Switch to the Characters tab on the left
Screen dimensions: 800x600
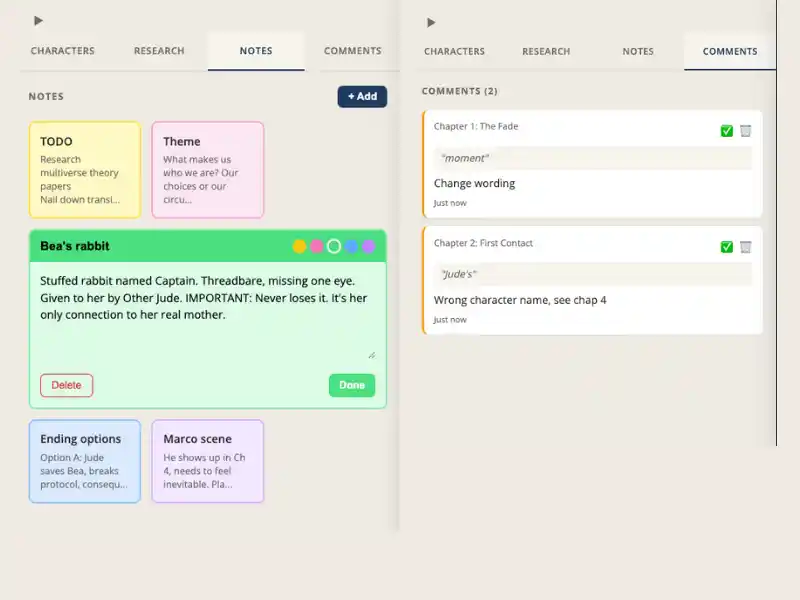(62, 51)
